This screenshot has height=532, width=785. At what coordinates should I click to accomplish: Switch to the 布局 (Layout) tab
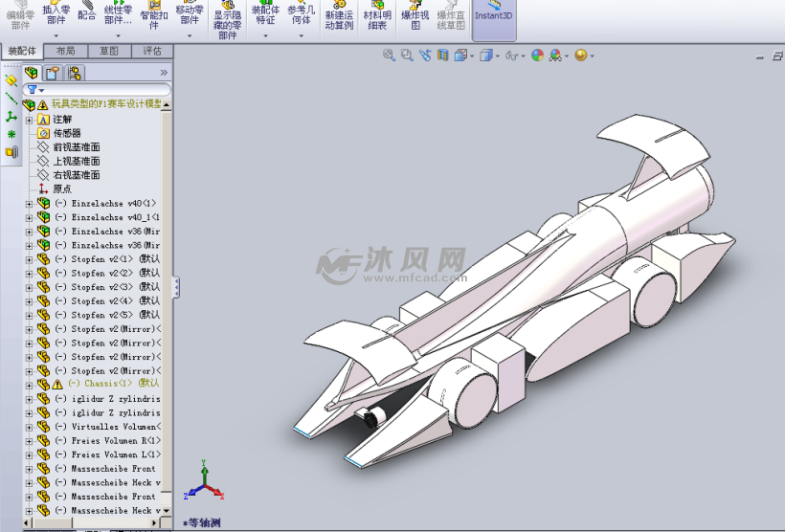(x=66, y=51)
